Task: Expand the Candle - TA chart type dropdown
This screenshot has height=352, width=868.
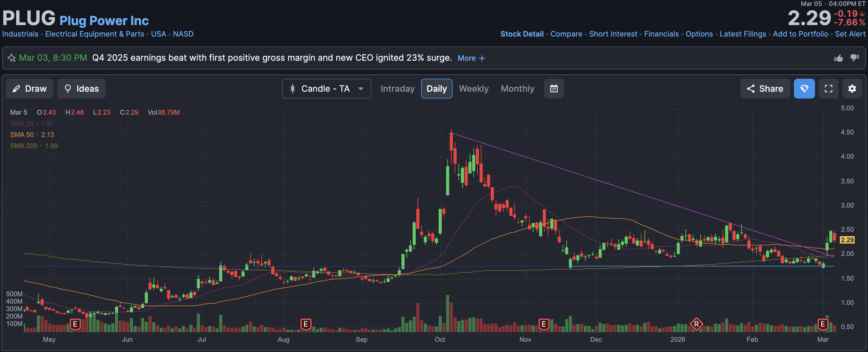Action: point(326,89)
